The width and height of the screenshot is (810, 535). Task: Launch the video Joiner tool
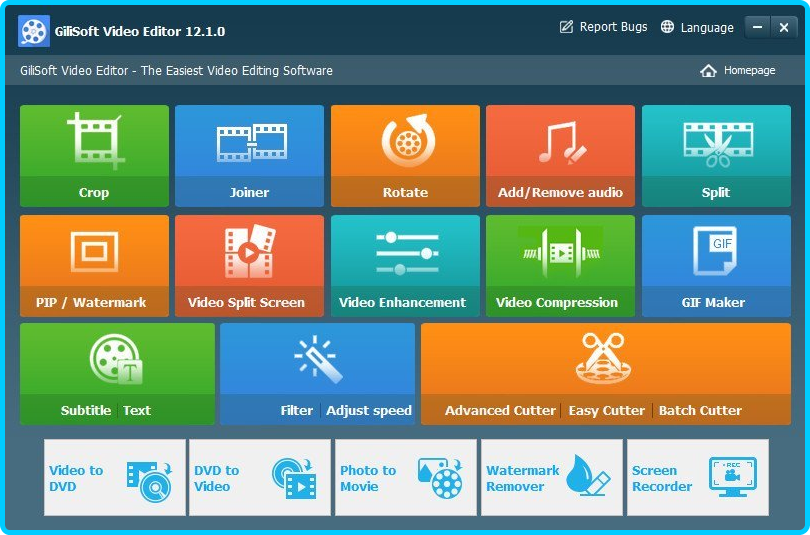point(249,155)
